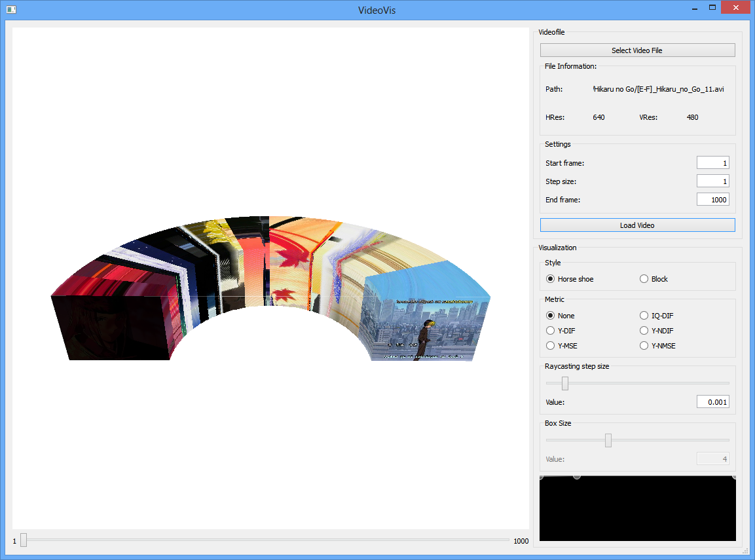Click the Box Size slider handle
The image size is (755, 560).
pos(608,440)
